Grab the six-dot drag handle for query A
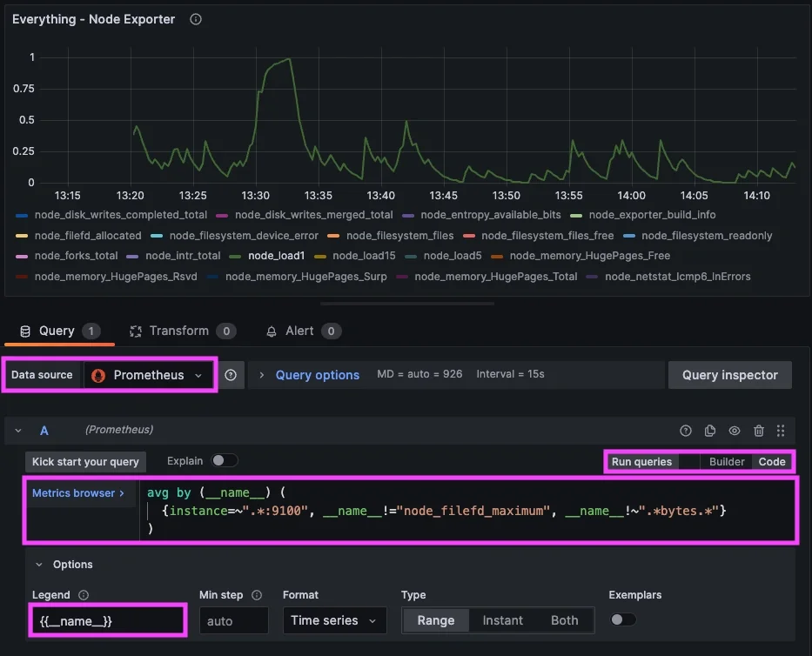The height and width of the screenshot is (656, 812). pyautogui.click(x=781, y=430)
